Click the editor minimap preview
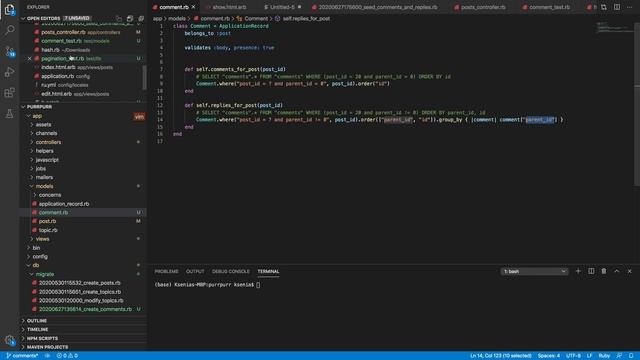This screenshot has height=360, width=640. pyautogui.click(x=614, y=28)
